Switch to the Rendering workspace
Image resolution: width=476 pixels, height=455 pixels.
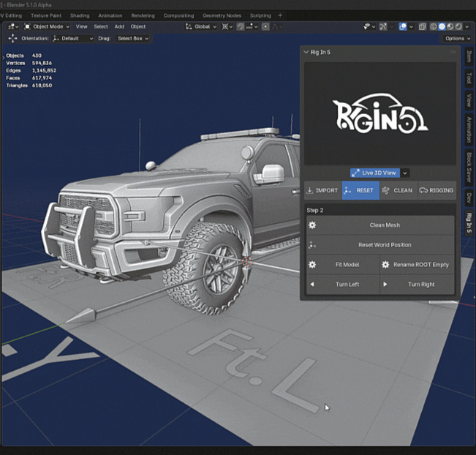pyautogui.click(x=143, y=15)
